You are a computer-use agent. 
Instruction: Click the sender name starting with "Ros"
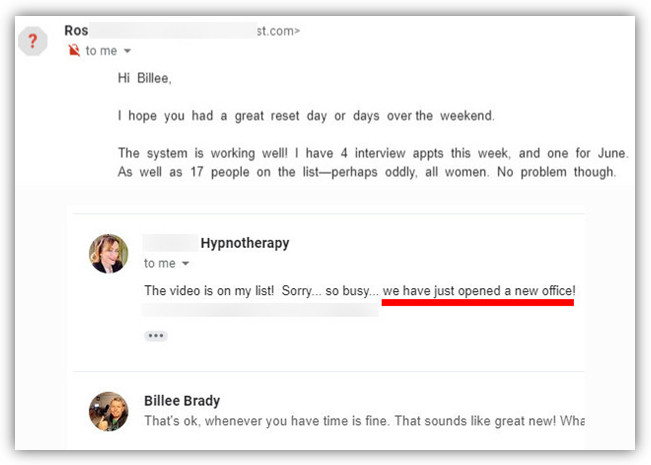pyautogui.click(x=76, y=31)
